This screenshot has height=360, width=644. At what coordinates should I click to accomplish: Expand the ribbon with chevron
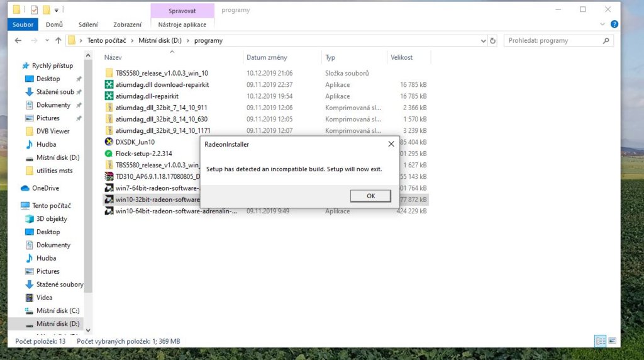(602, 25)
